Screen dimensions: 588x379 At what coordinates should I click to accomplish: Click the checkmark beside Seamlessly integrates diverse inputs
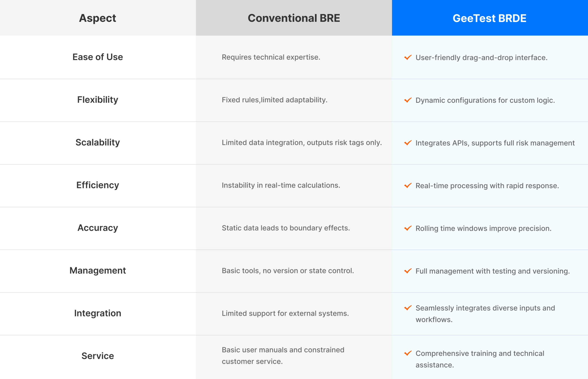point(408,308)
